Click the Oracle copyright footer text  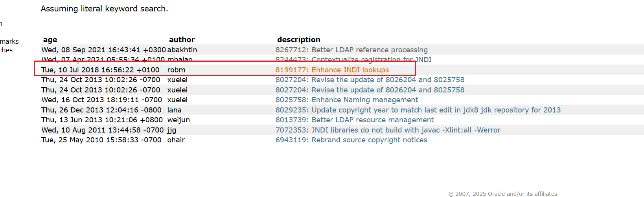pyautogui.click(x=502, y=194)
